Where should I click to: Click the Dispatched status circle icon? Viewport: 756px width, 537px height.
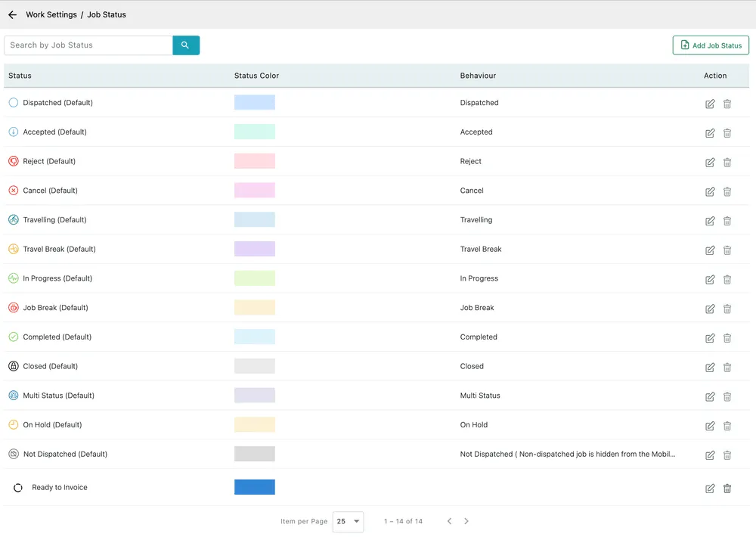click(x=14, y=102)
